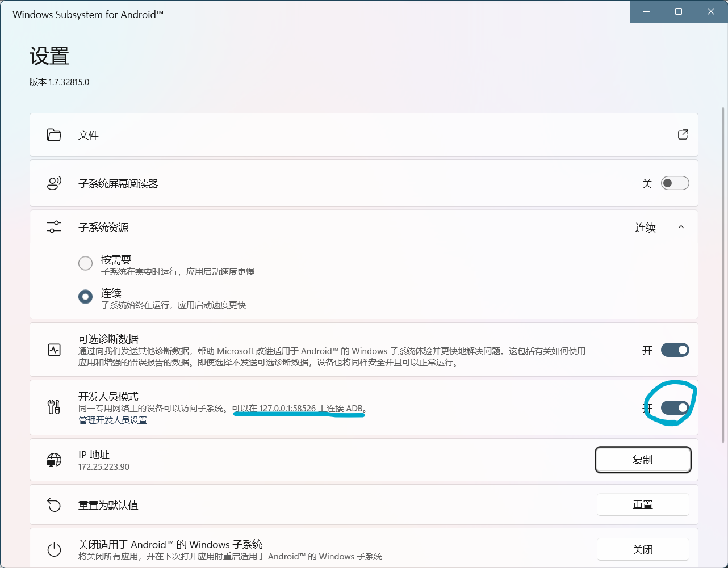Click the subsystem resources sliders icon
728x568 pixels.
click(x=54, y=227)
